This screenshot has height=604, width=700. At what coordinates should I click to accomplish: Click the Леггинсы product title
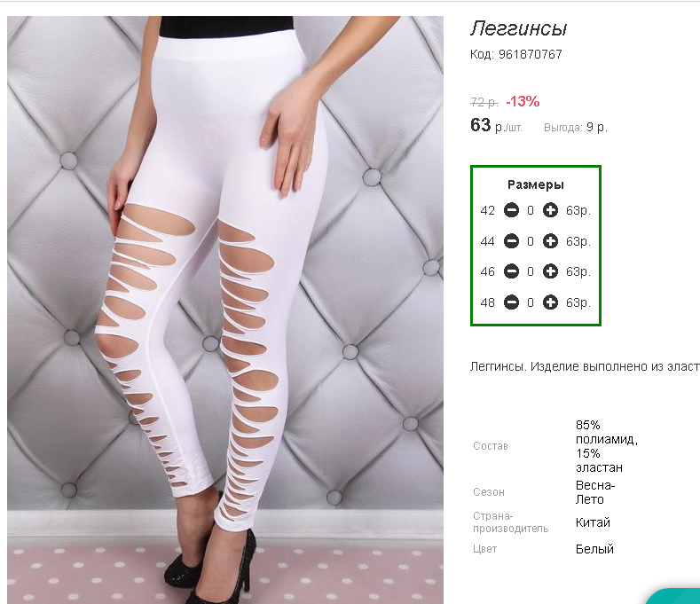pyautogui.click(x=518, y=28)
